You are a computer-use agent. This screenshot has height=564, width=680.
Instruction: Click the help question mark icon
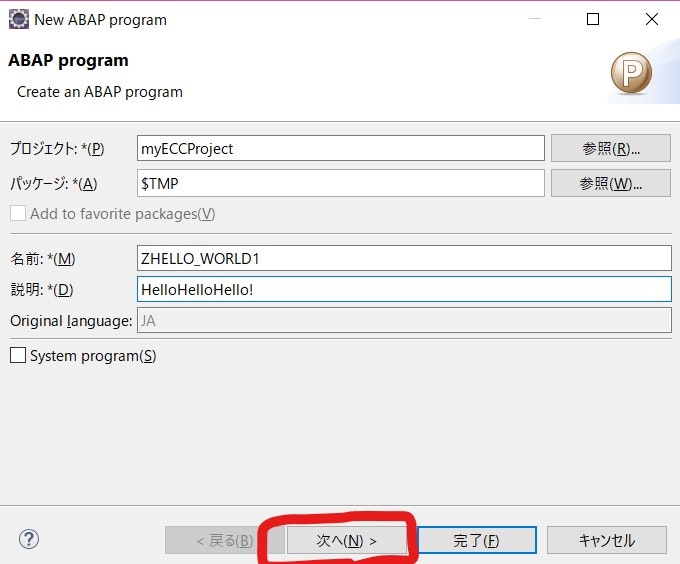coord(29,540)
